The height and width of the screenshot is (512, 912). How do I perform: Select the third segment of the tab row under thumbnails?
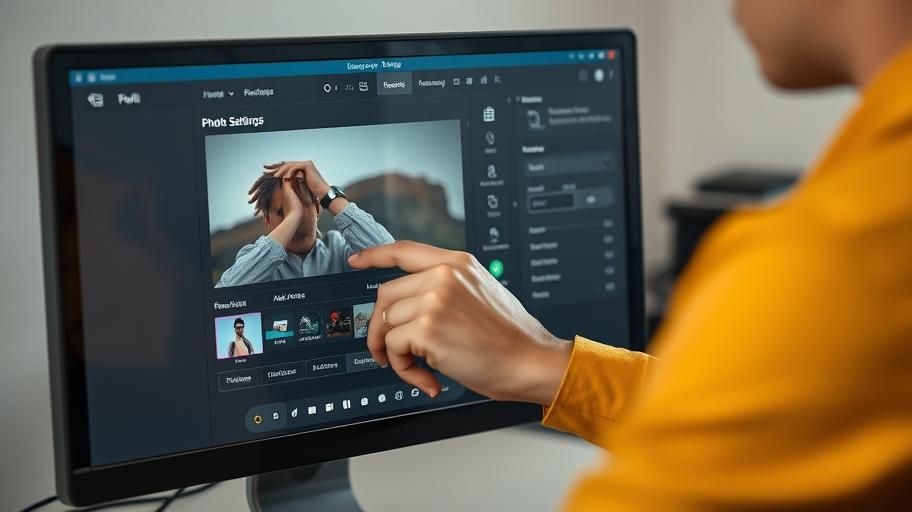click(x=325, y=367)
